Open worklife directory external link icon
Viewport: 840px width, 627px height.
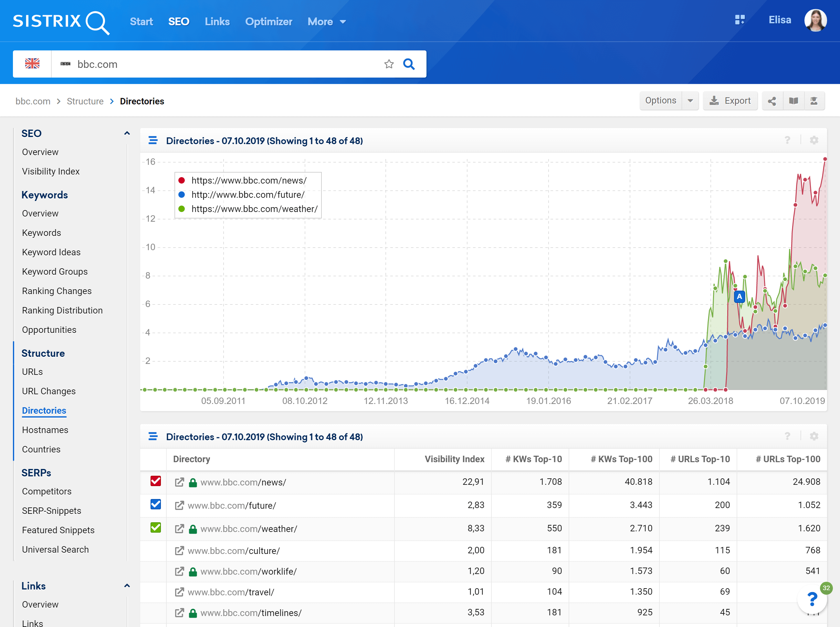[179, 571]
